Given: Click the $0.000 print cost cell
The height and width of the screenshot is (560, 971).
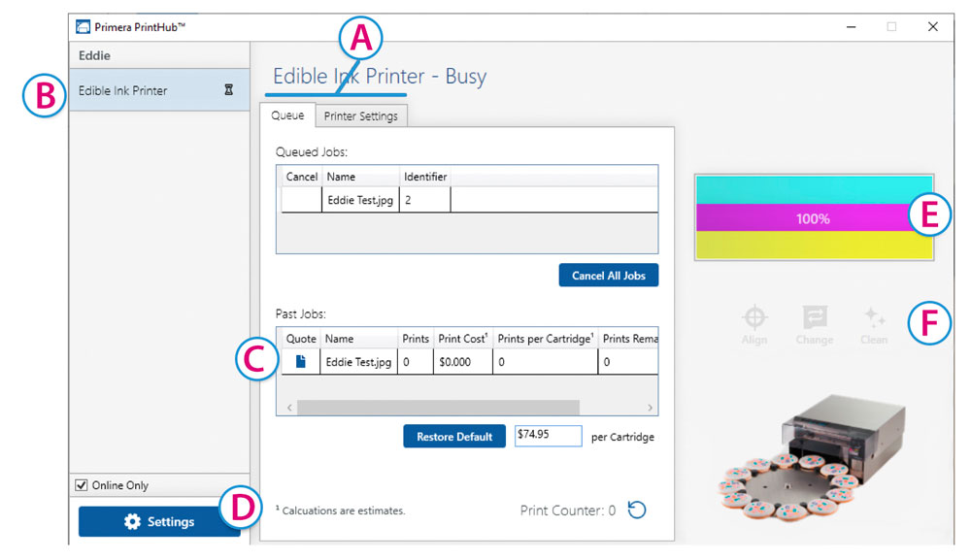Looking at the screenshot, I should point(463,362).
